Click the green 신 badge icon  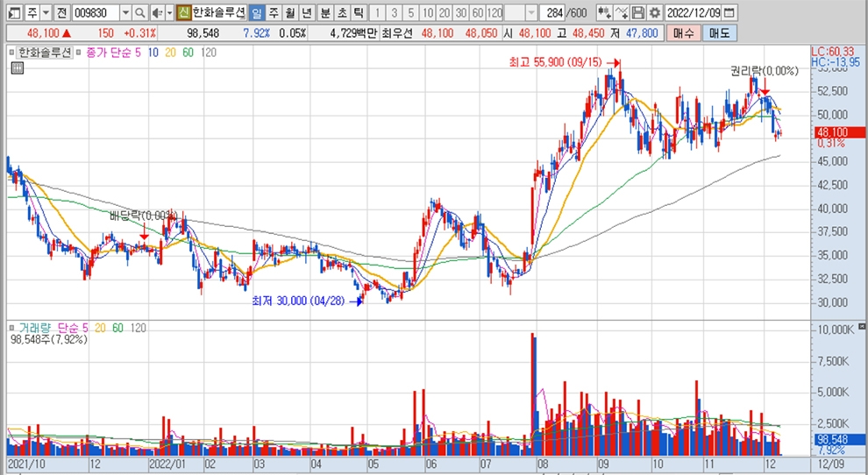point(184,12)
